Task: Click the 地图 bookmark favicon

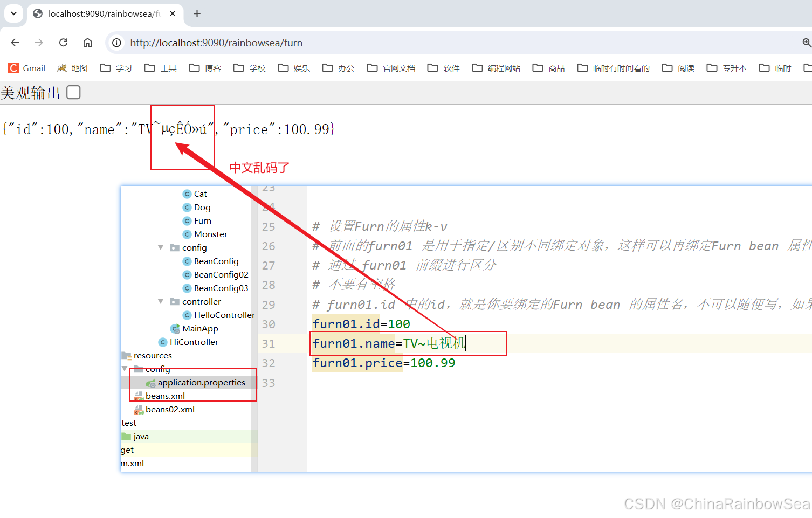Action: (x=62, y=68)
